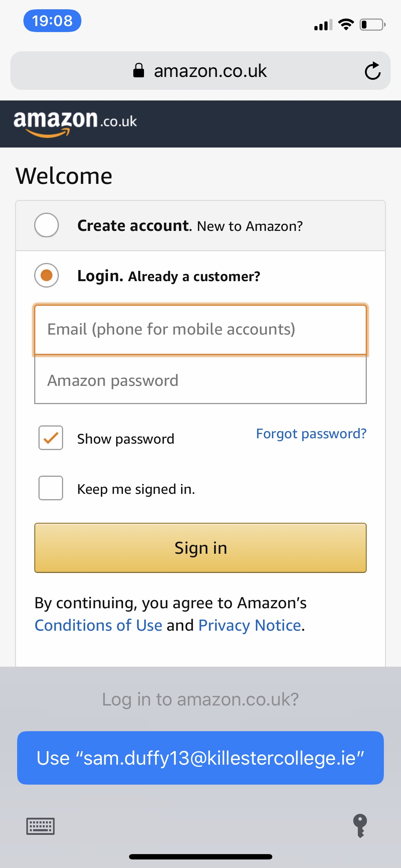Focus the Amazon password field

pos(200,380)
